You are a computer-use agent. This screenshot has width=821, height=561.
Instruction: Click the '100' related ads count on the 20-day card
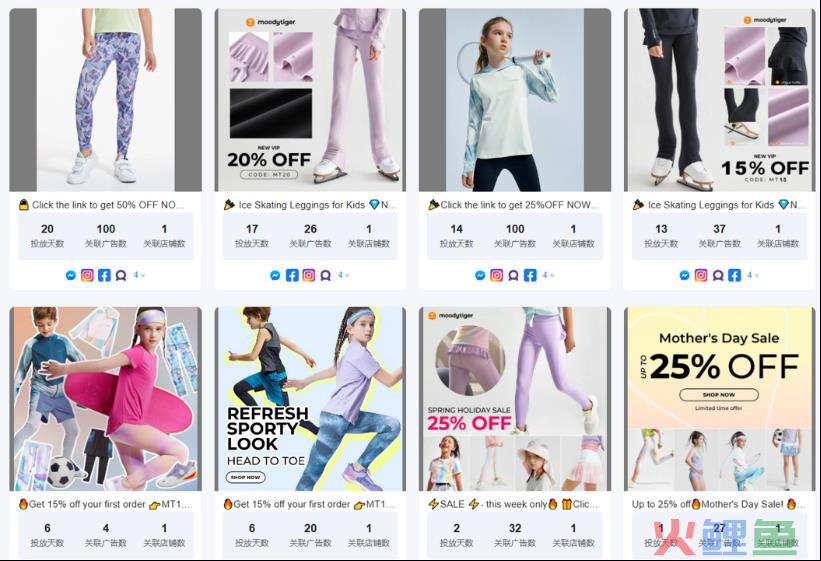106,229
